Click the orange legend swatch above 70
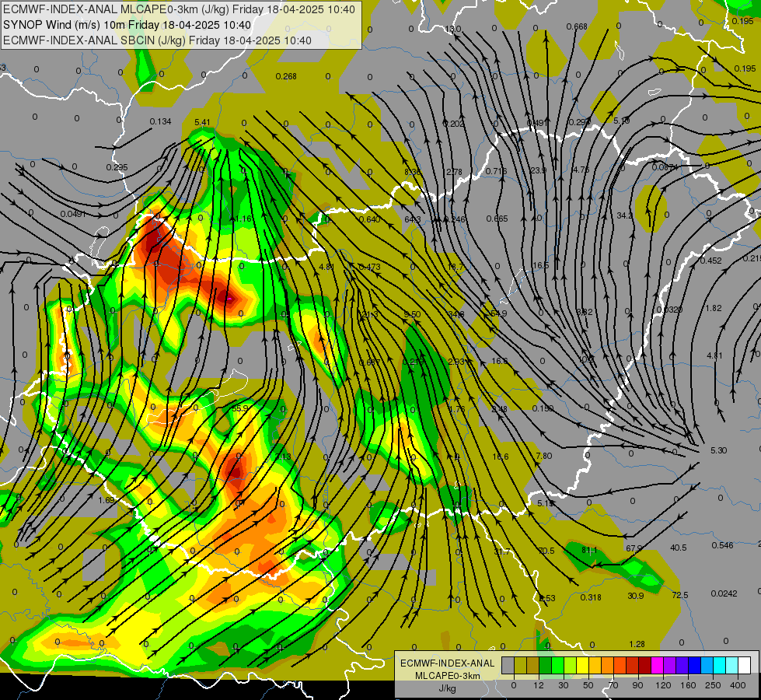The height and width of the screenshot is (700, 761). [607, 666]
